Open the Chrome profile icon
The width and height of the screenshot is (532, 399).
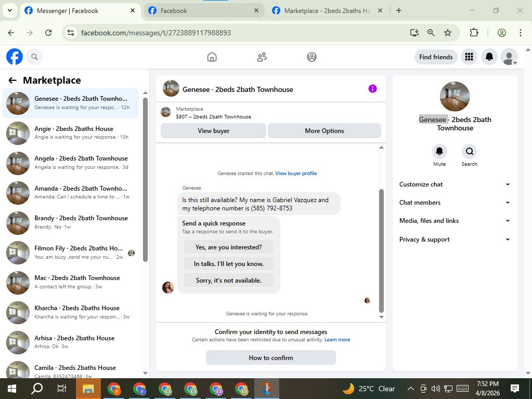(501, 33)
